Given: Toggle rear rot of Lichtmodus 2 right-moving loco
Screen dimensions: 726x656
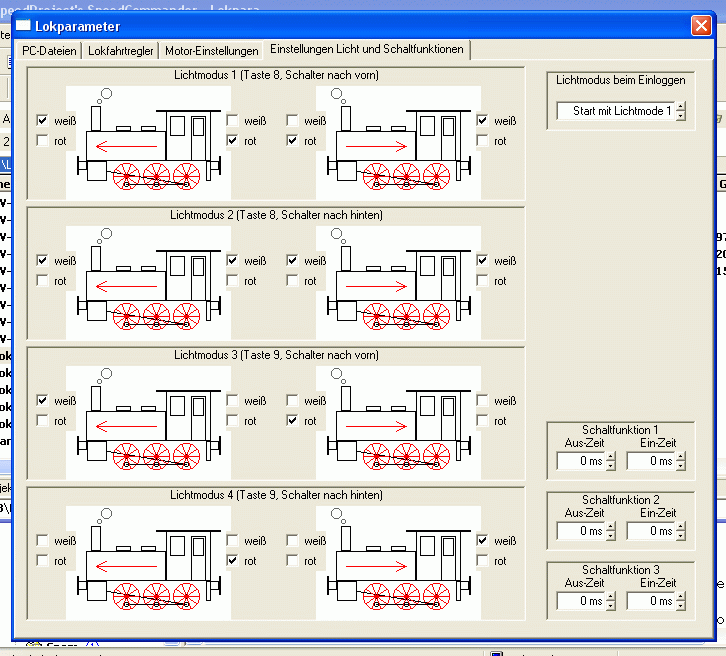Looking at the screenshot, I should pyautogui.click(x=292, y=281).
